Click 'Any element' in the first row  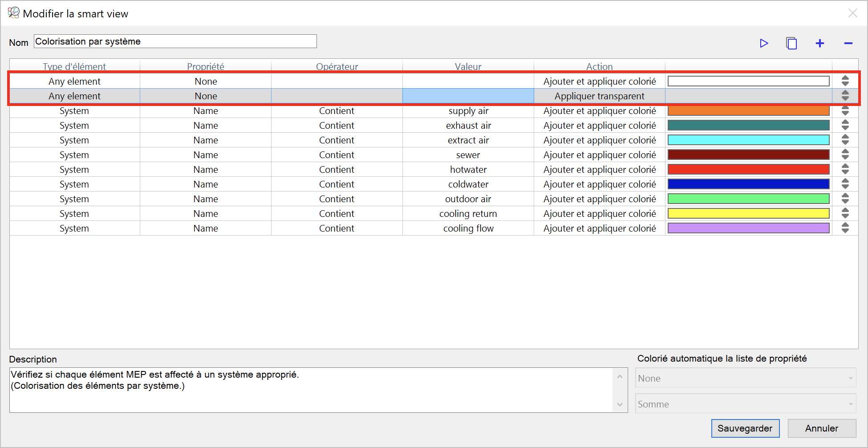pos(74,81)
